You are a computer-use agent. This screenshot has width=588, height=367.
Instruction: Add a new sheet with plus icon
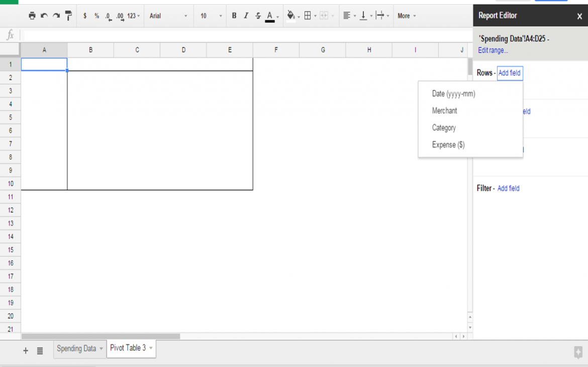(x=26, y=350)
